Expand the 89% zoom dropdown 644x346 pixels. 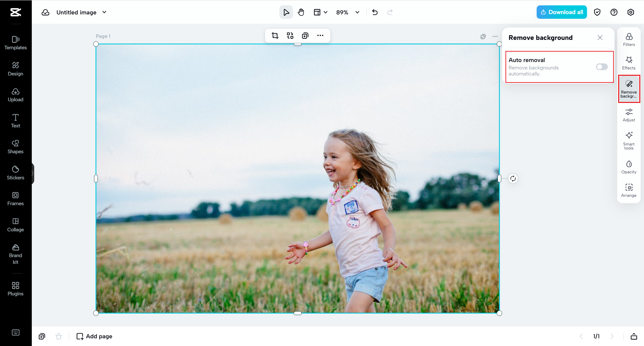coord(357,12)
